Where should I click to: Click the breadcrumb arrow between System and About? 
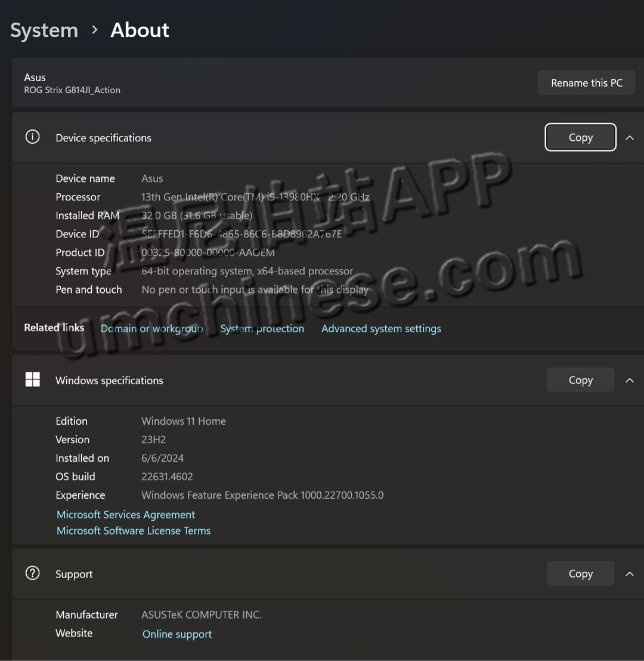(94, 30)
